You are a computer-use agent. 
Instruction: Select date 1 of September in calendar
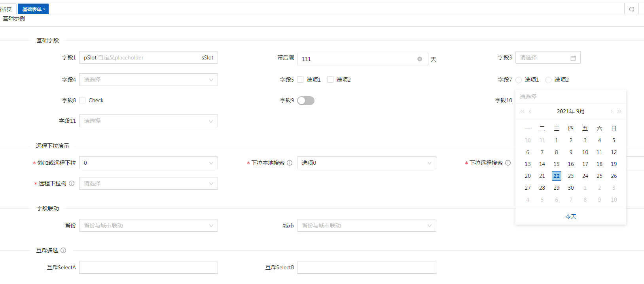coord(557,140)
